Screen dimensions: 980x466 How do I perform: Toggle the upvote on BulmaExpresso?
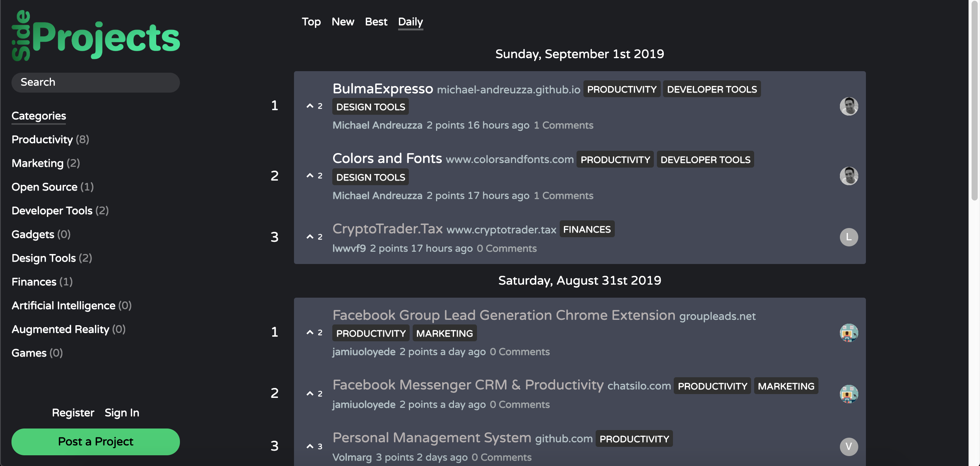click(311, 106)
